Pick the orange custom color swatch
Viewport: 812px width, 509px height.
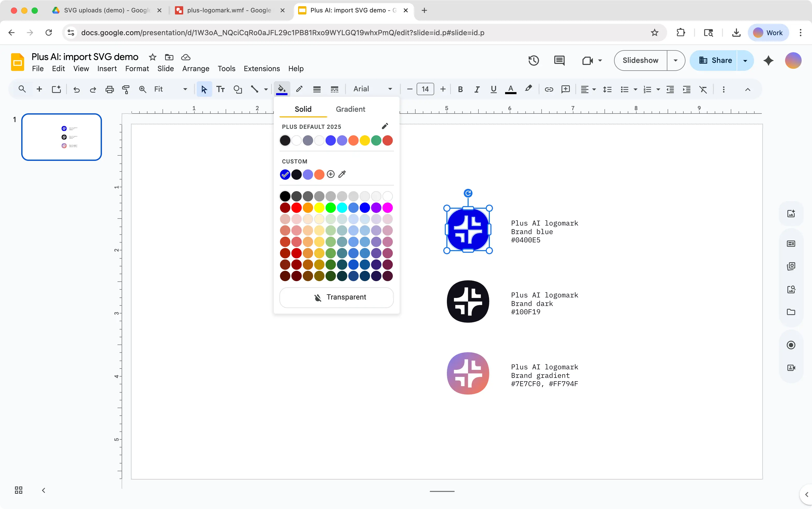coord(319,174)
